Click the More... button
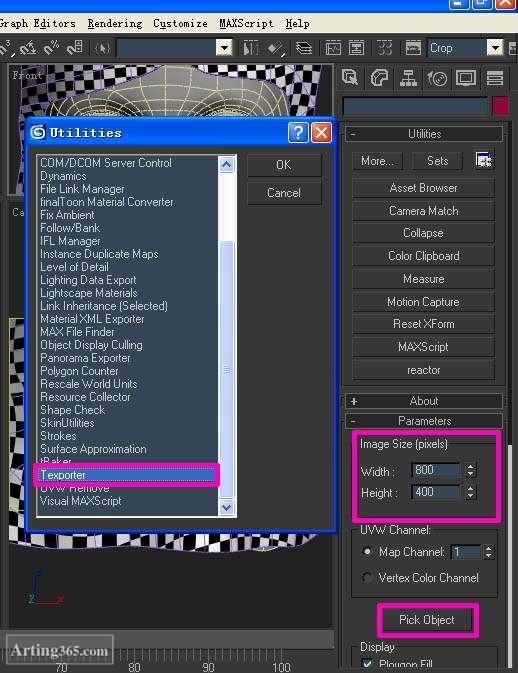This screenshot has width=518, height=673. pos(377,161)
